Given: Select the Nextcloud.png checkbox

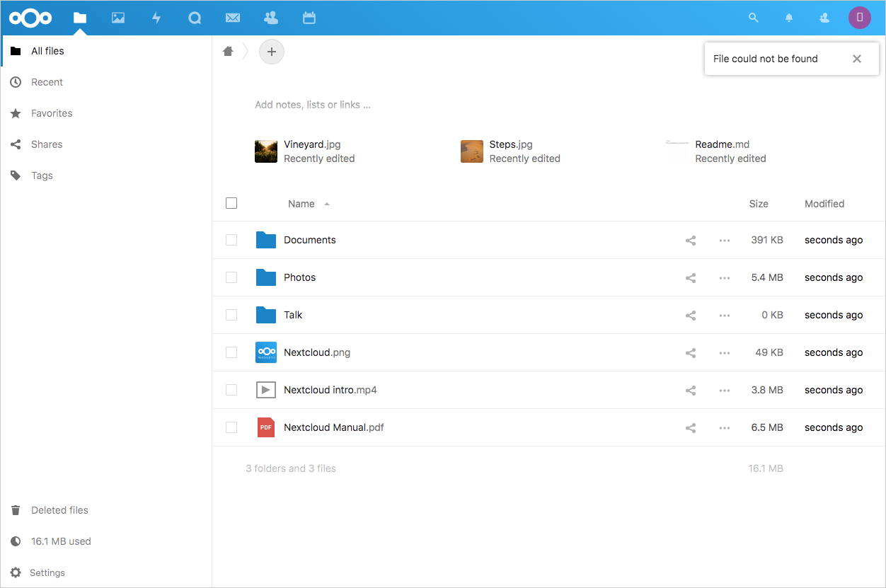Looking at the screenshot, I should click(231, 352).
